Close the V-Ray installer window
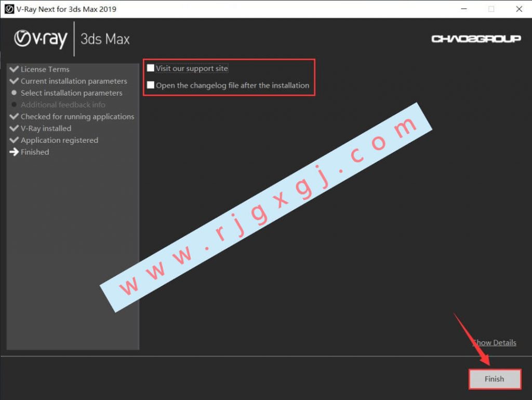 click(x=519, y=9)
